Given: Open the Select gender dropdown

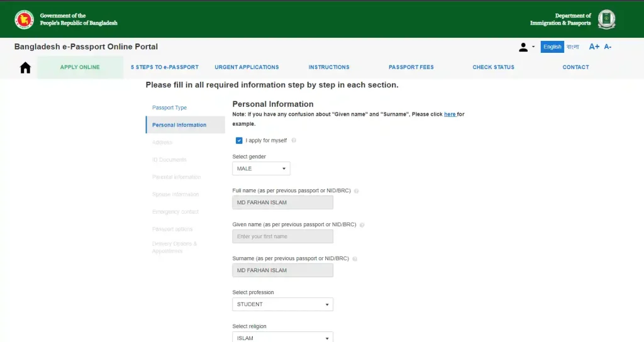Looking at the screenshot, I should pyautogui.click(x=261, y=168).
